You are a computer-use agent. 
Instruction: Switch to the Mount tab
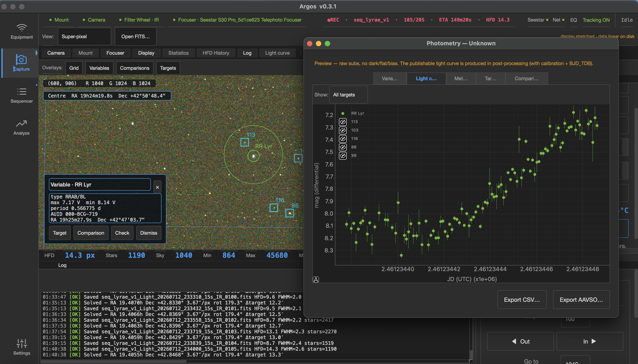tap(85, 53)
